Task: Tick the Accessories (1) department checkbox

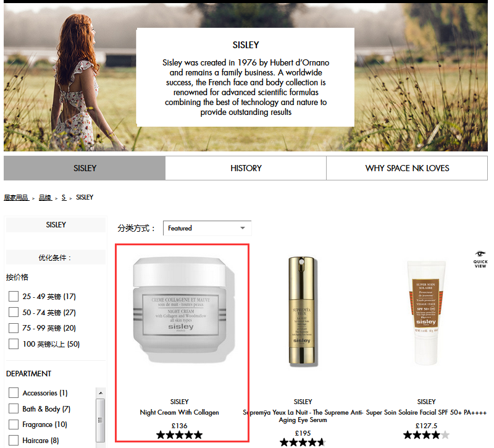Action: pos(14,393)
